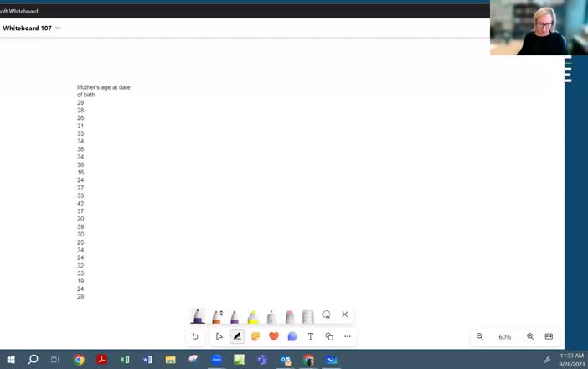This screenshot has width=588, height=369.
Task: Toggle the inking pen mode button
Action: (237, 336)
